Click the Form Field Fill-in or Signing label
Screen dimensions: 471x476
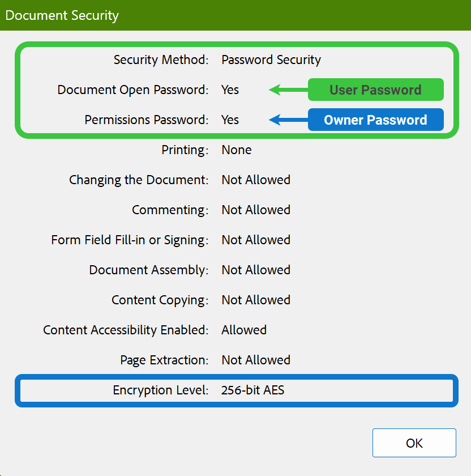pos(130,240)
